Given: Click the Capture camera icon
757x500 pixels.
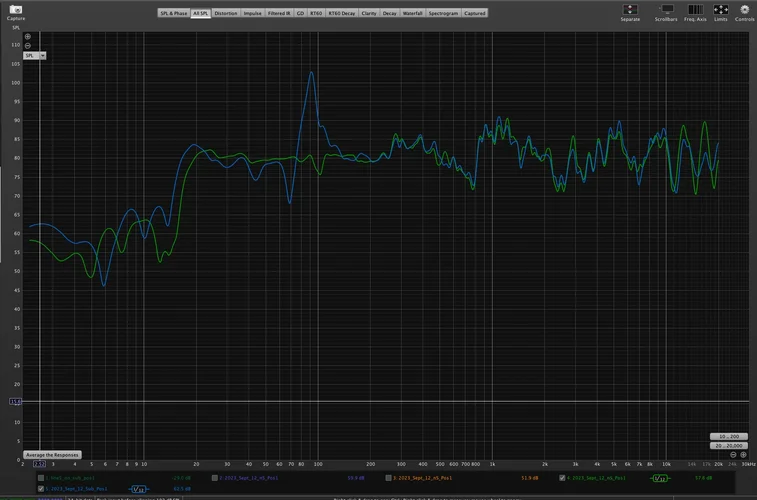Looking at the screenshot, I should click(15, 9).
